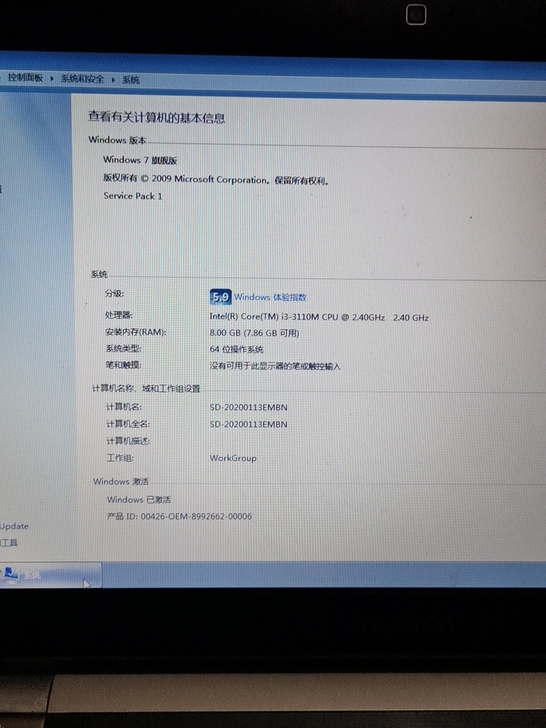Open the Windows 体验指数 link
Screen dimensions: 546x728
pyautogui.click(x=270, y=297)
